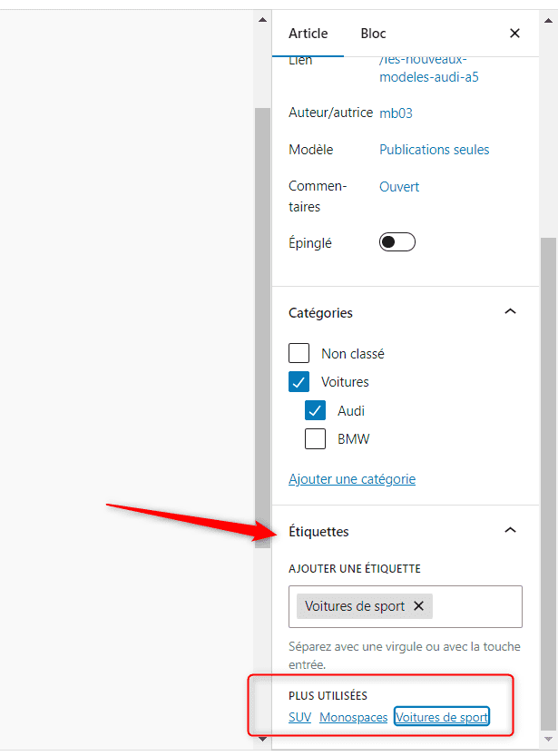558x756 pixels.
Task: Uncheck the Audi subcategory
Action: (x=315, y=410)
